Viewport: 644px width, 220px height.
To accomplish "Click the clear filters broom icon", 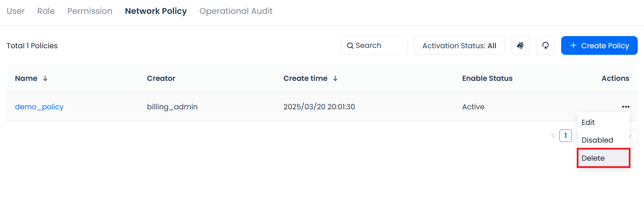I will (520, 45).
